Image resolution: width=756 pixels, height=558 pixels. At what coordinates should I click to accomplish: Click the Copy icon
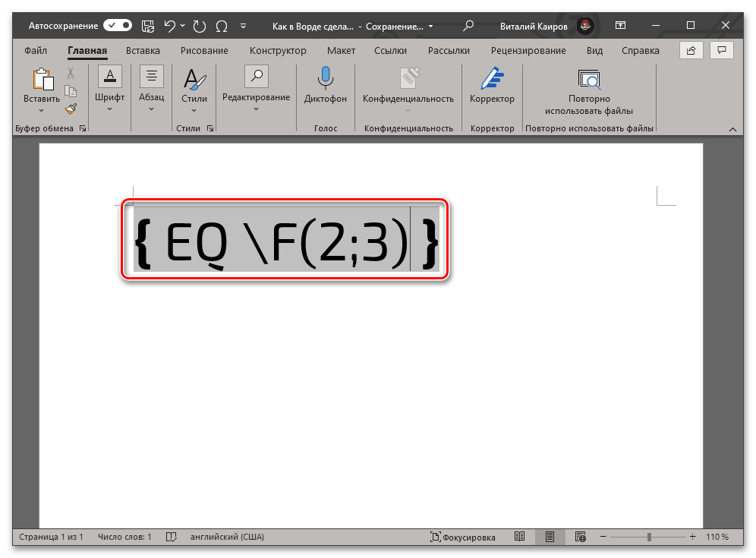pos(71,91)
